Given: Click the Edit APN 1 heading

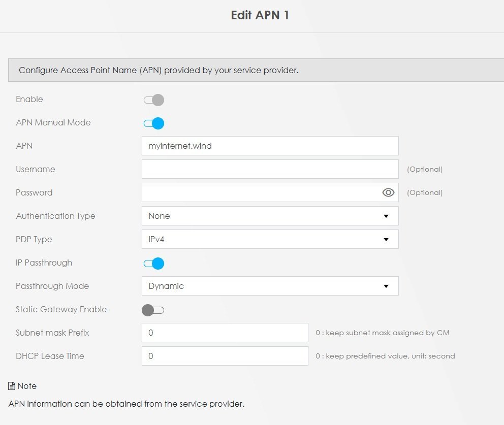Looking at the screenshot, I should pos(260,15).
